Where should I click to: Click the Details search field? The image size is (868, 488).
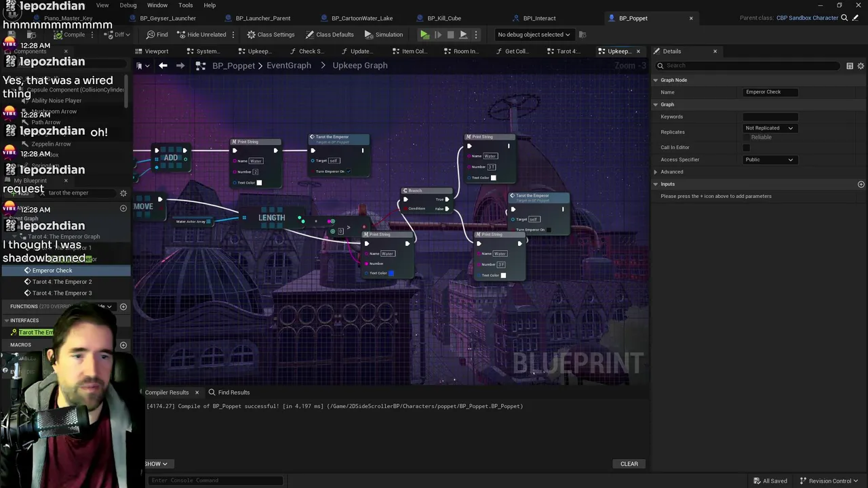749,66
